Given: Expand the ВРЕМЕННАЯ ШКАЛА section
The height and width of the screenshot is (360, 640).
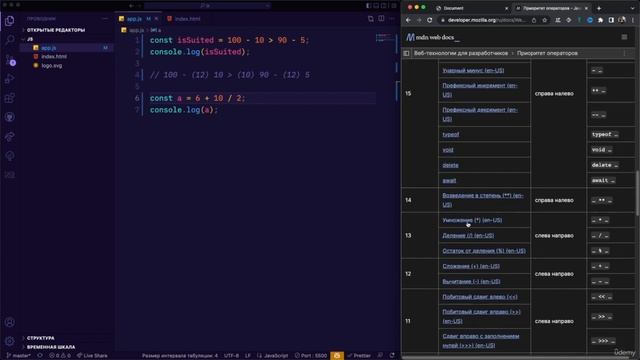Looking at the screenshot, I should click(51, 347).
